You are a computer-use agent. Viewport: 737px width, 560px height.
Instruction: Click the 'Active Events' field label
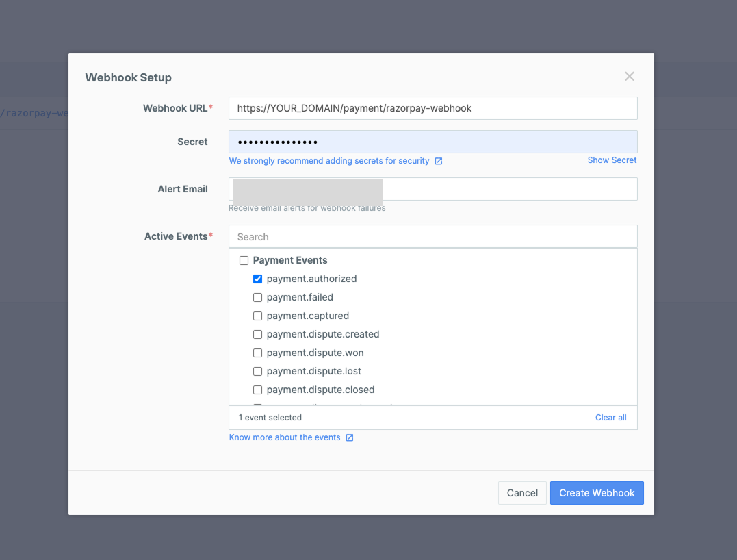pyautogui.click(x=176, y=236)
